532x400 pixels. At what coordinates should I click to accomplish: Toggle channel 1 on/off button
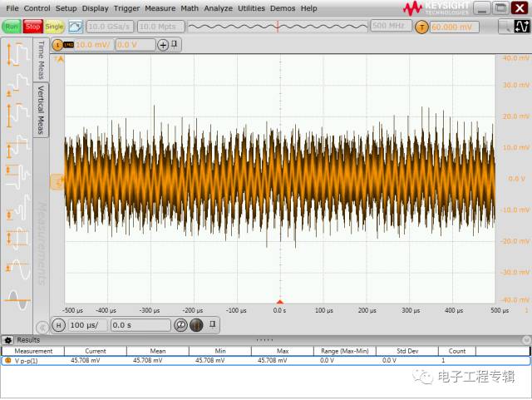(57, 44)
